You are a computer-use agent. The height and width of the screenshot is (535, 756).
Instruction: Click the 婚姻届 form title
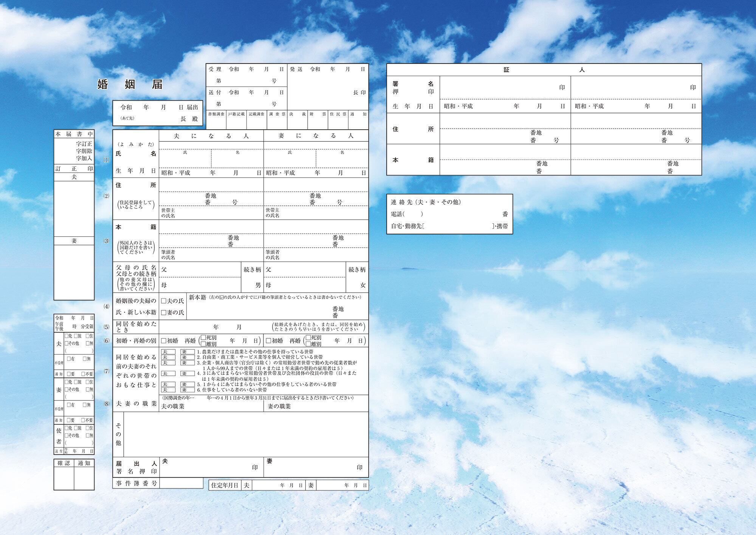click(130, 84)
